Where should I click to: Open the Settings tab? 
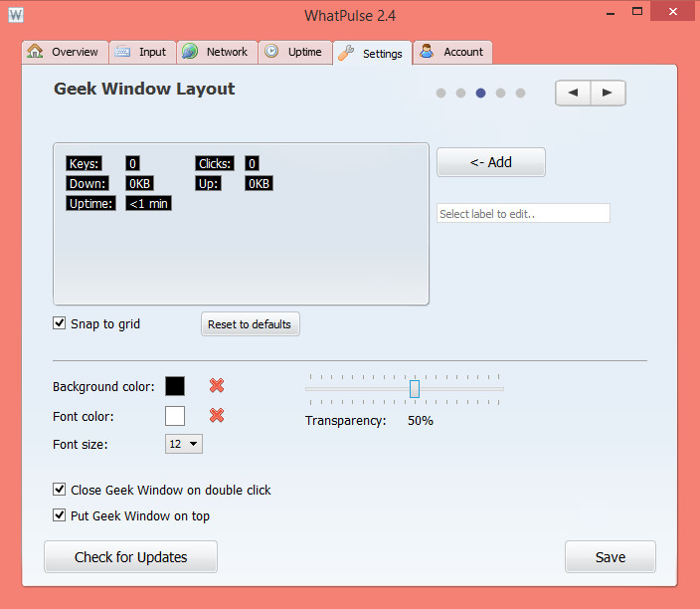(x=372, y=53)
